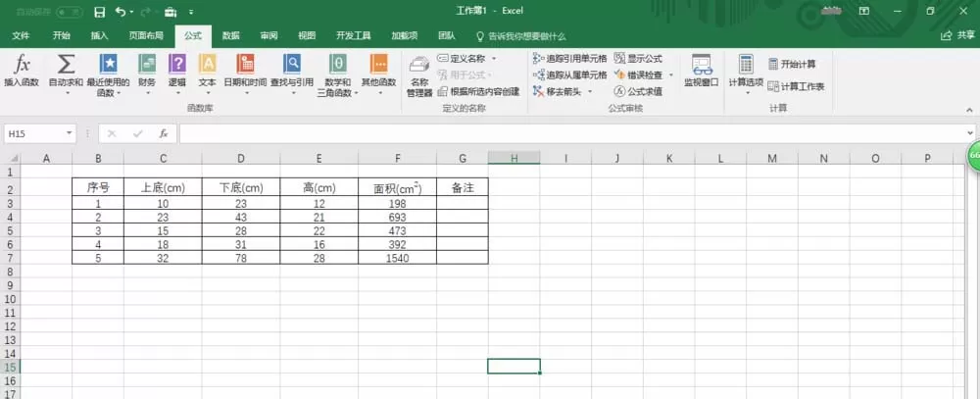Expand the Error Checking (错误检查) dropdown arrow

click(671, 75)
